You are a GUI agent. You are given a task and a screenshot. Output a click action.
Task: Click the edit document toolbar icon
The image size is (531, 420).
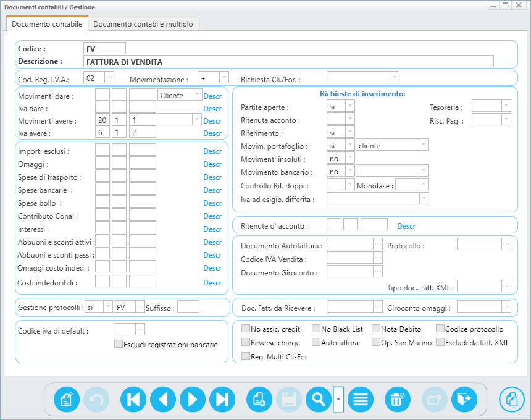coord(67,399)
